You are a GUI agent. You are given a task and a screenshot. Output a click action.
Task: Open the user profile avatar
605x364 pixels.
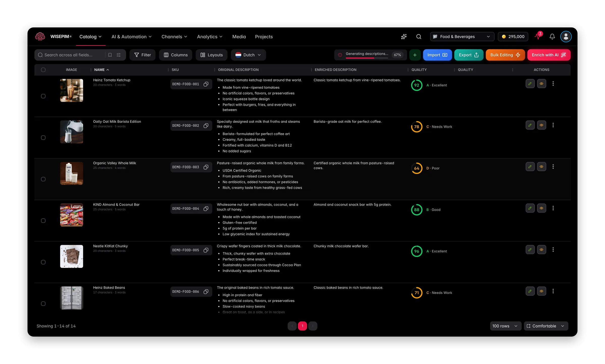(566, 37)
